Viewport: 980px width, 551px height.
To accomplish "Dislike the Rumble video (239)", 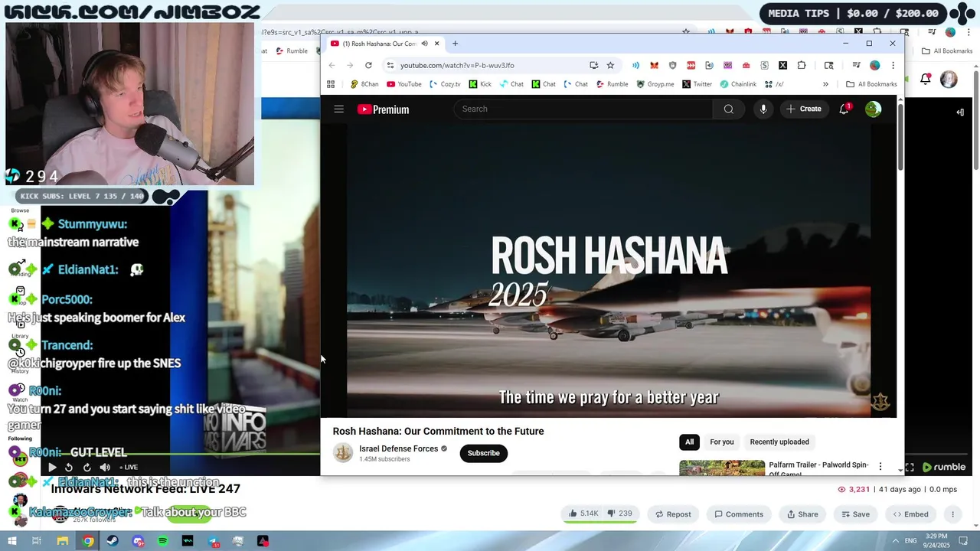I will tap(620, 514).
